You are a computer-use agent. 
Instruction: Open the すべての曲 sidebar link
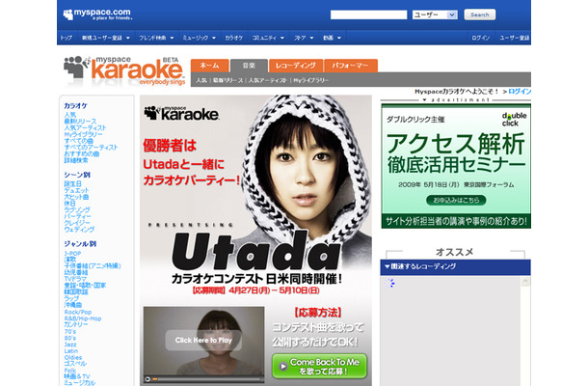coord(79,141)
